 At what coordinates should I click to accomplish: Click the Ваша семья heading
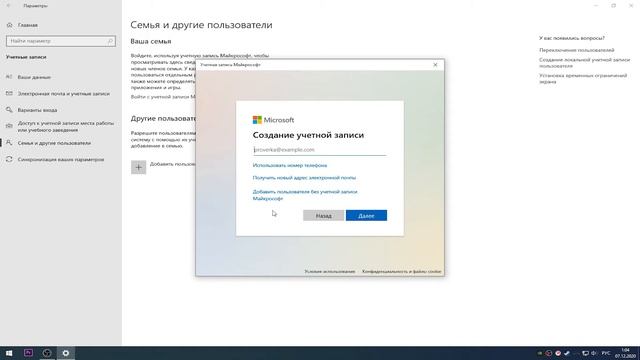(x=151, y=41)
